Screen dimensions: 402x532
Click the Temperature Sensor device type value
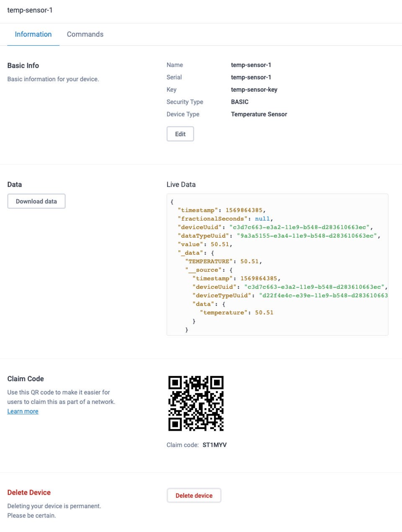click(259, 114)
